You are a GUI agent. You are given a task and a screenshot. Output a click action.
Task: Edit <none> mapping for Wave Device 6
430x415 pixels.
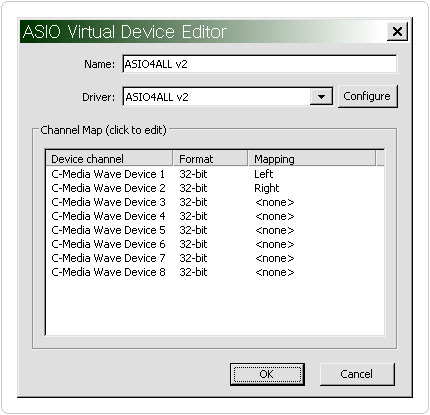pyautogui.click(x=275, y=244)
